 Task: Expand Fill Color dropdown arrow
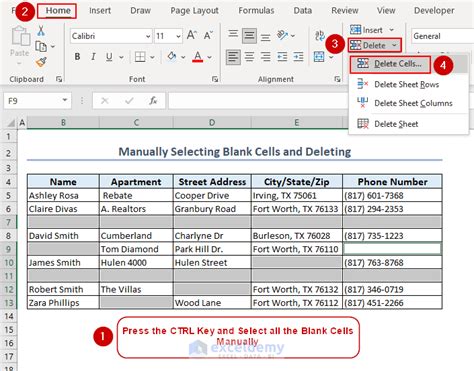[183, 57]
